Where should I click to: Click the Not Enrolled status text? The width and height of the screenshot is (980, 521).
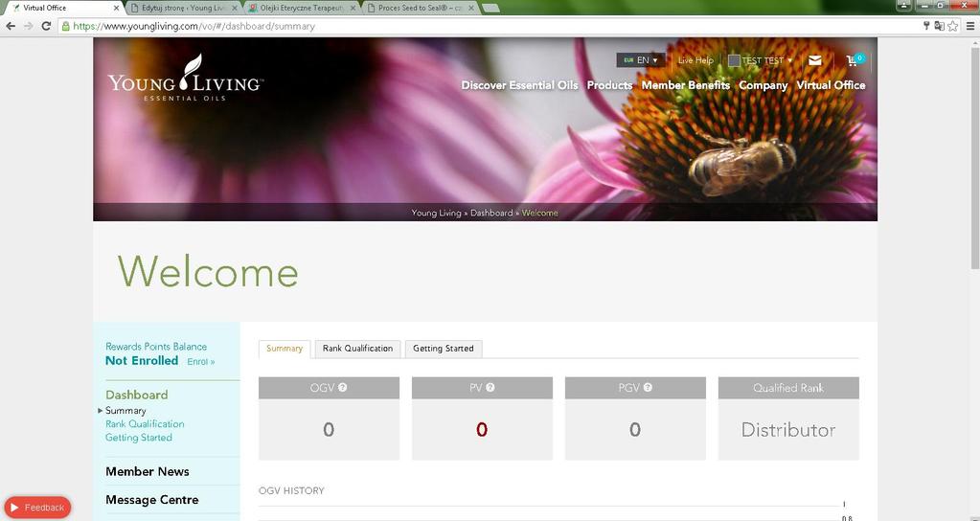pos(142,361)
